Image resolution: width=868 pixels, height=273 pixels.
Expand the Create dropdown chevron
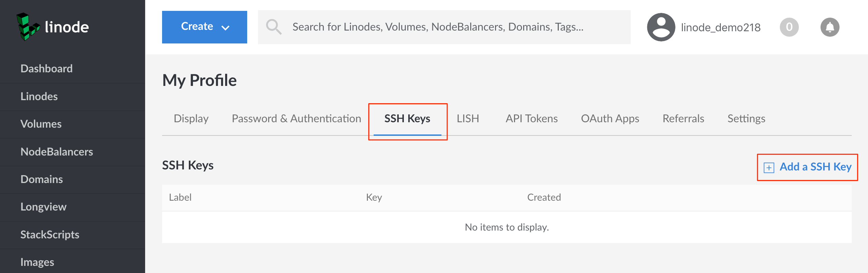coord(225,28)
